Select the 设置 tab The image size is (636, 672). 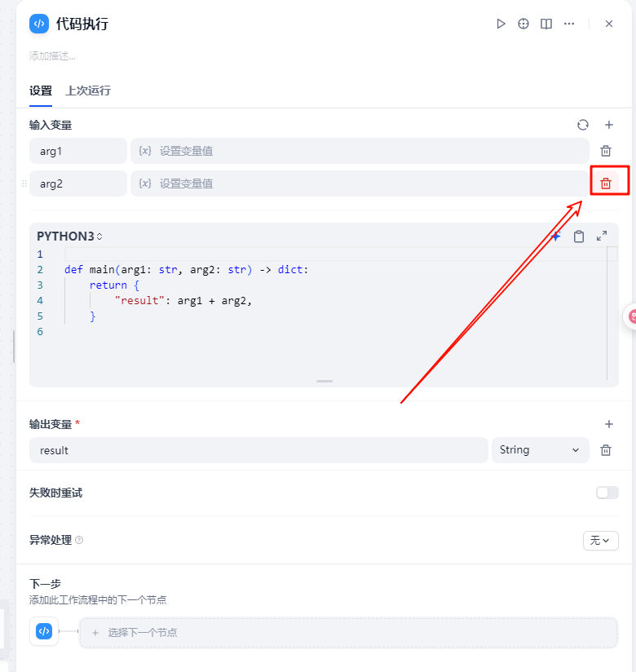coord(41,91)
